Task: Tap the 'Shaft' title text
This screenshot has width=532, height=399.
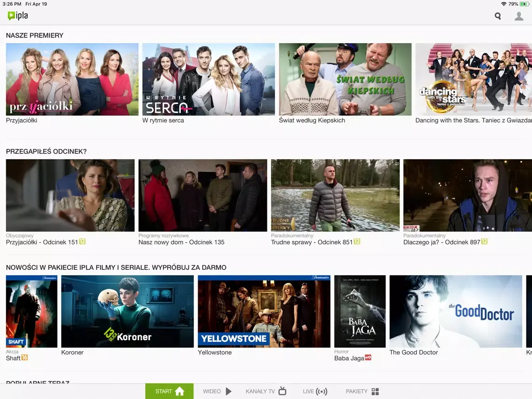Action: (13, 358)
